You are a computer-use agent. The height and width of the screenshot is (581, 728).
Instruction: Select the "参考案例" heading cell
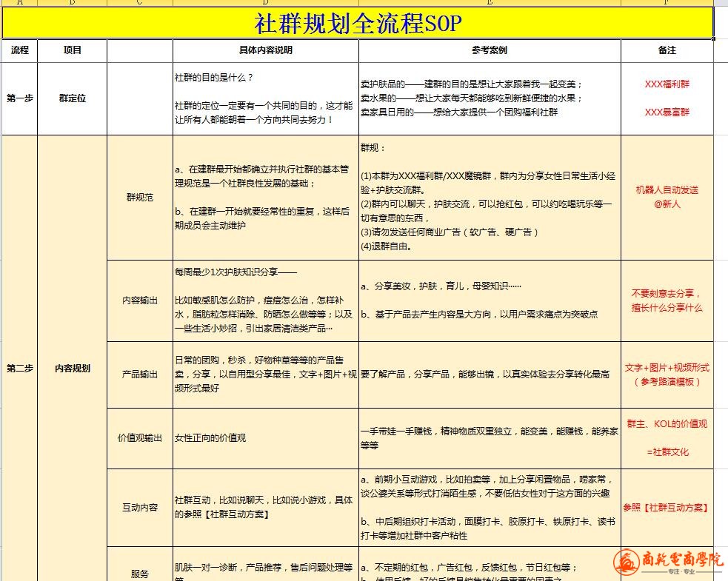(x=490, y=50)
